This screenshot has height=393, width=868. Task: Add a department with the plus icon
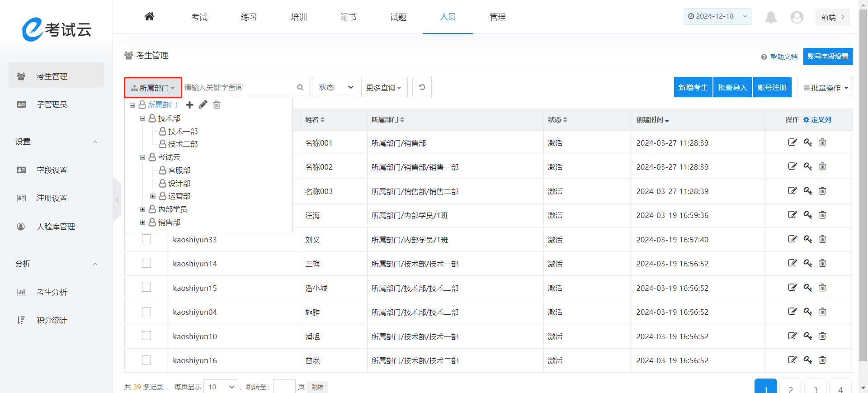190,105
